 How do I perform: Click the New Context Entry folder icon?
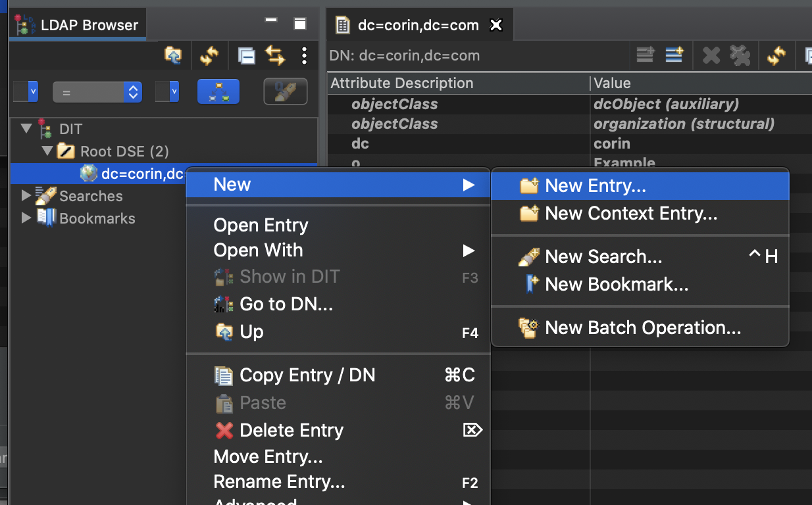(530, 214)
